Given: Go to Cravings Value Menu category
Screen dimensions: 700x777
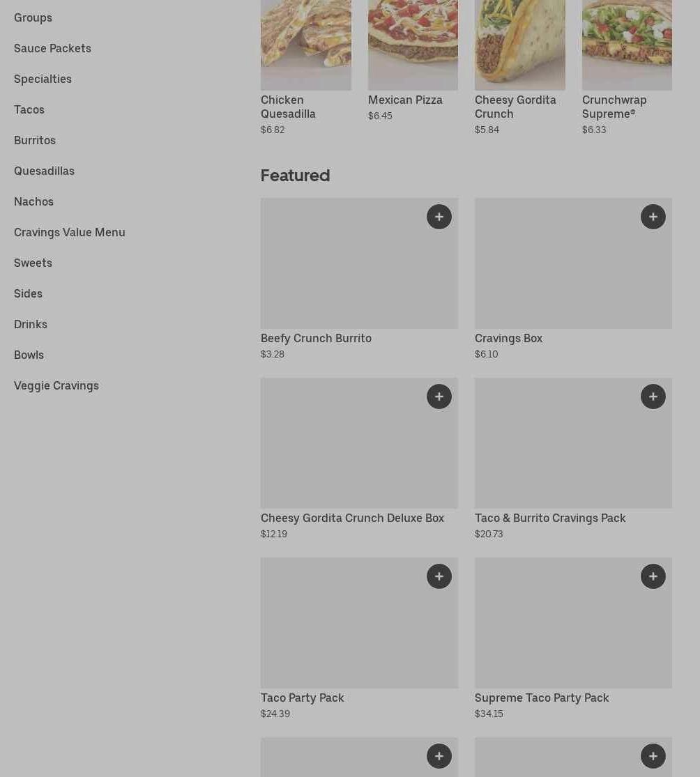Looking at the screenshot, I should (x=70, y=233).
